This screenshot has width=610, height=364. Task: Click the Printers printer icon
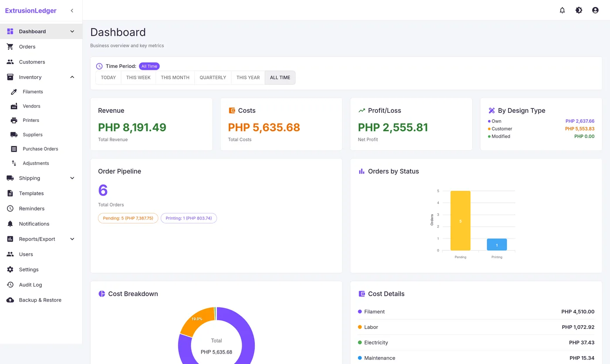pyautogui.click(x=14, y=120)
